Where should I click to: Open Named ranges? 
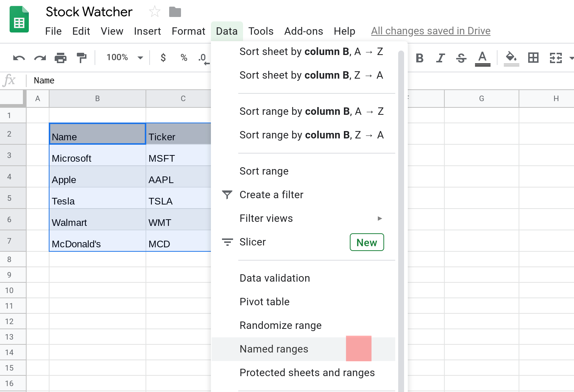[303, 349]
